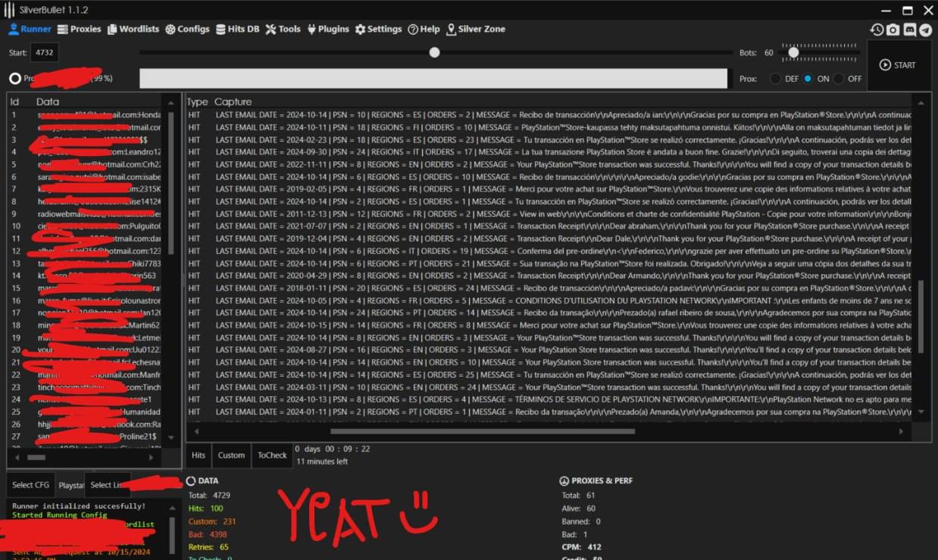938x560 pixels.
Task: Click the SilverBullet logo in title bar
Action: (x=11, y=10)
